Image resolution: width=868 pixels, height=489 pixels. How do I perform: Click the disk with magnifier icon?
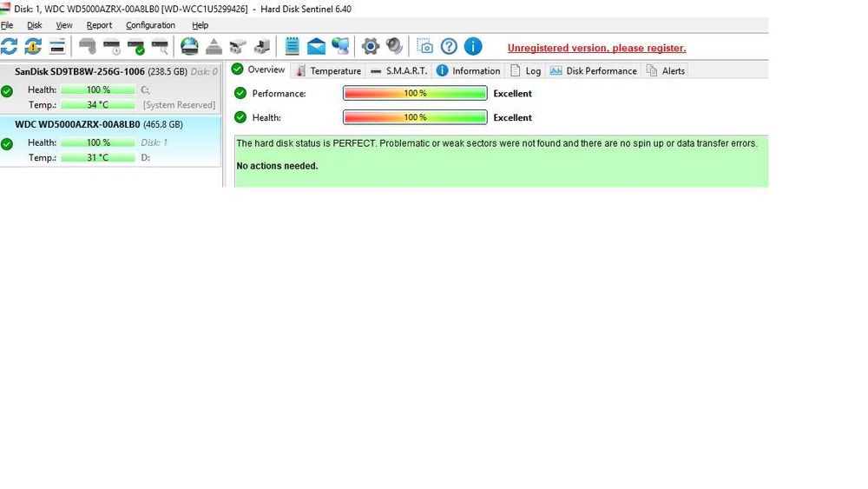click(160, 47)
